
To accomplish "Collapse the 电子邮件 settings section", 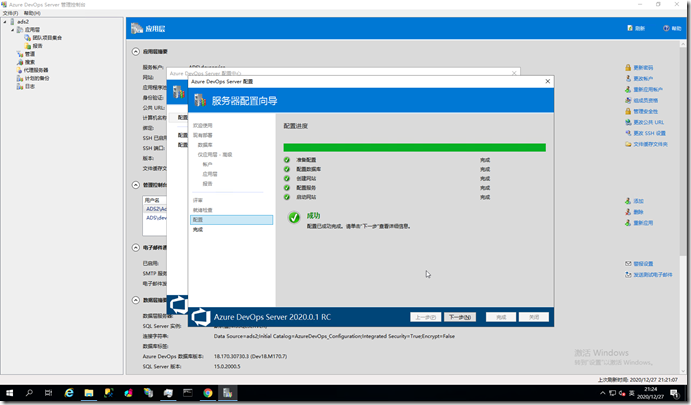I will (x=136, y=248).
